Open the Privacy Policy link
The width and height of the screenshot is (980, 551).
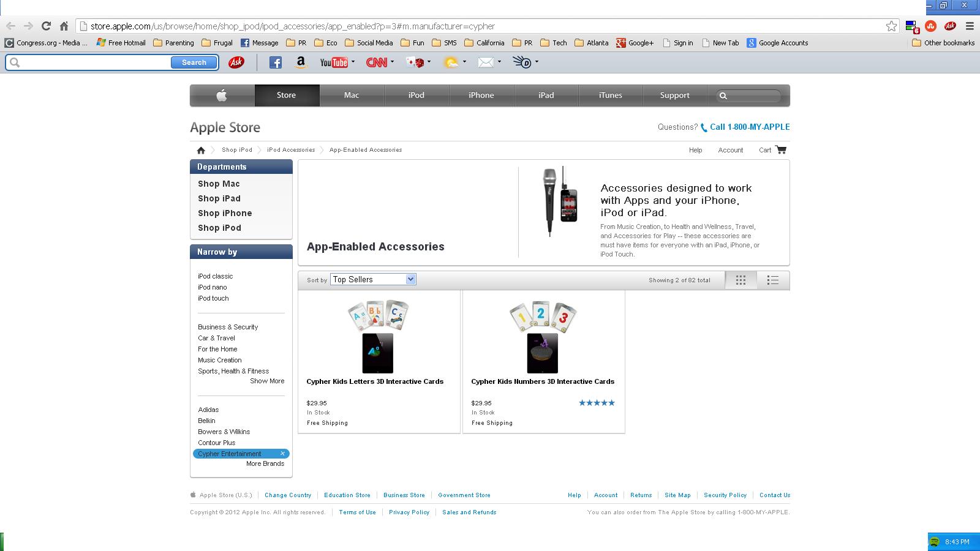409,512
